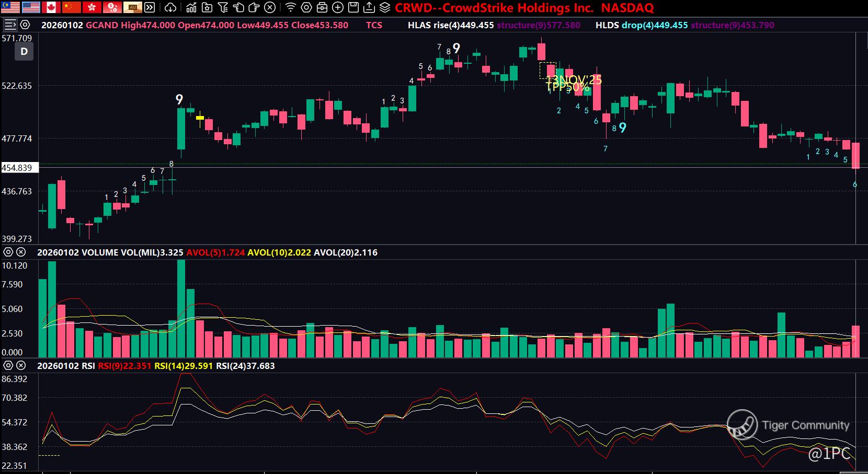Click the TCS indicator label
This screenshot has height=474, width=868.
click(374, 25)
